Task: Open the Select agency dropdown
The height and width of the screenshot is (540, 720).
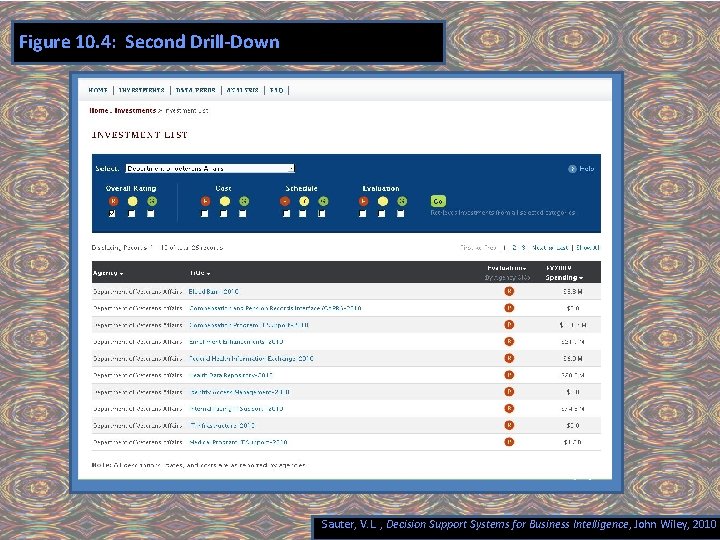Action: click(x=210, y=169)
